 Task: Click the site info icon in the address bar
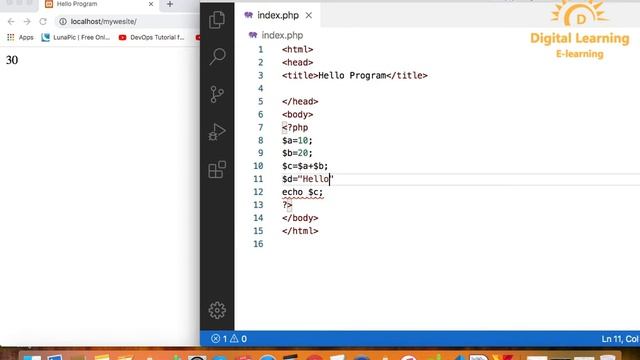[63, 21]
